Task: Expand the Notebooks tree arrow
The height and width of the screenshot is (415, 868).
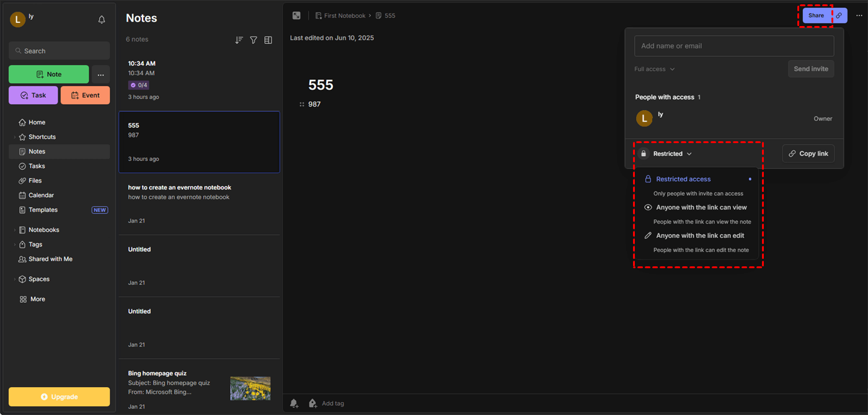Action: click(x=14, y=230)
